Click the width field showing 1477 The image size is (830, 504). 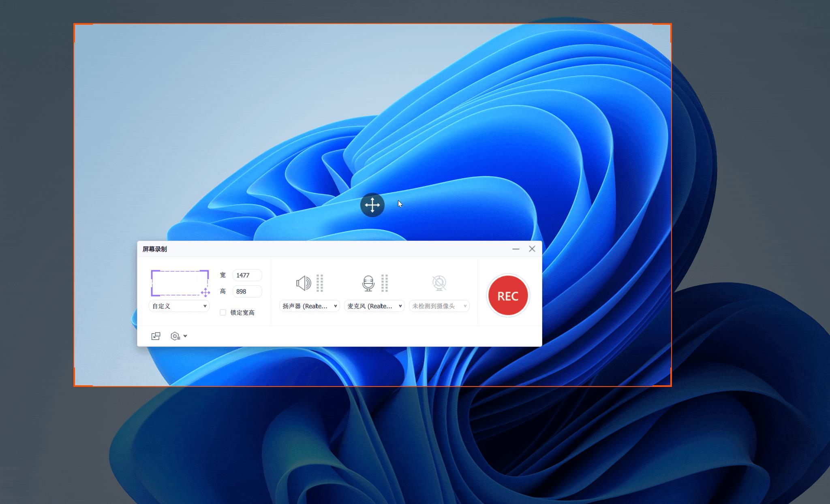247,275
